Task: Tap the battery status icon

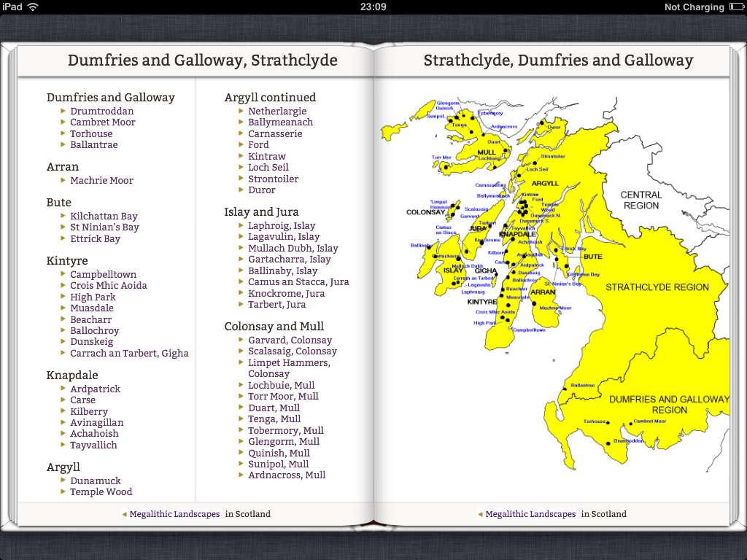Action: 737,7
